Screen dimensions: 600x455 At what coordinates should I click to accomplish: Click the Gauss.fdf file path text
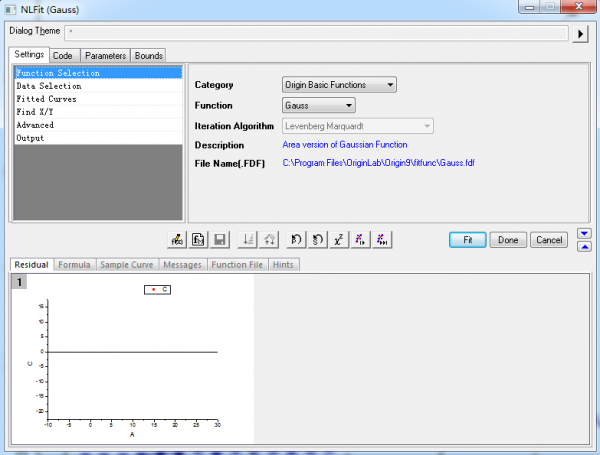tap(378, 163)
